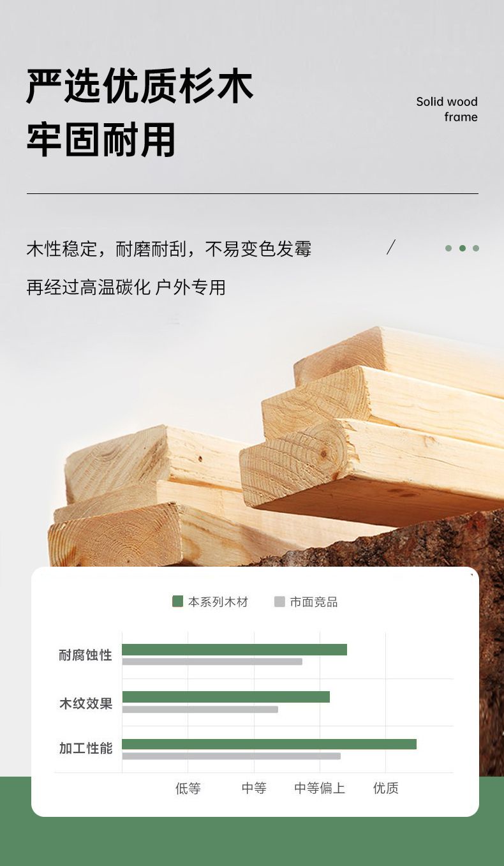Click the stacked wood planks image
This screenshot has width=504, height=866.
[x=276, y=447]
